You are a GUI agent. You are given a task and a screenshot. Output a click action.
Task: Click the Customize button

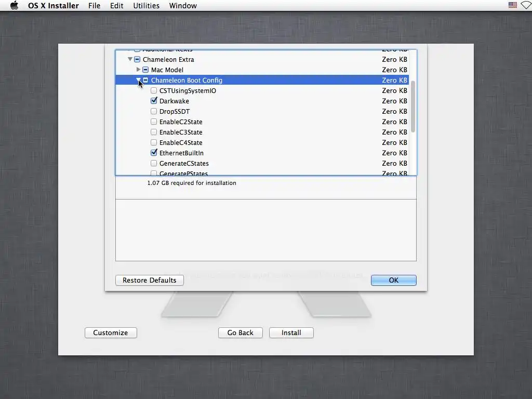click(111, 333)
